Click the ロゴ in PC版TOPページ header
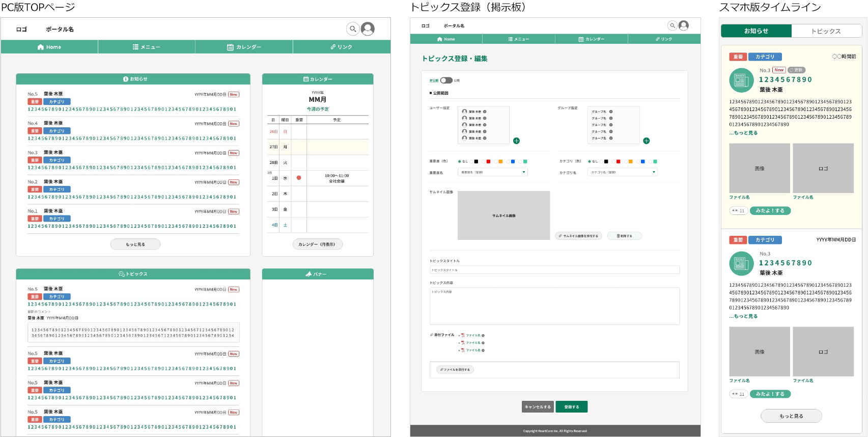 coord(21,30)
